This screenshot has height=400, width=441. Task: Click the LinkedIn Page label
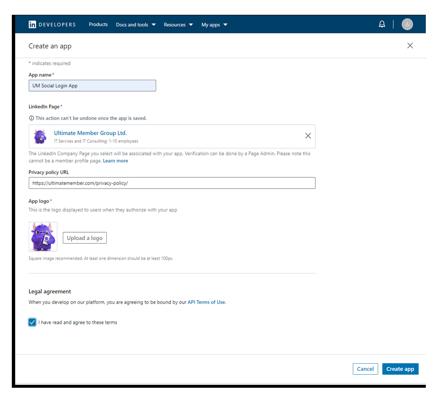tap(45, 107)
